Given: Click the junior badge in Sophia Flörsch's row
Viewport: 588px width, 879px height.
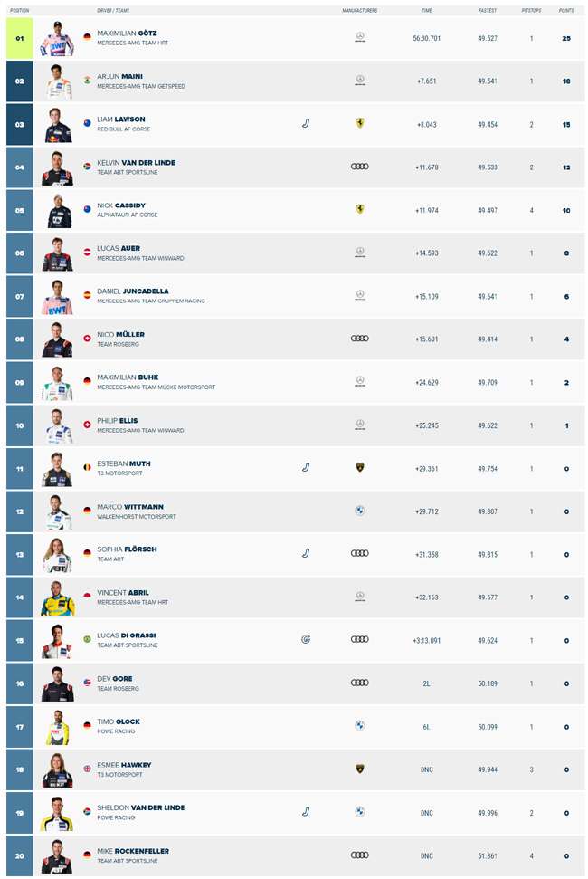Looking at the screenshot, I should (306, 553).
